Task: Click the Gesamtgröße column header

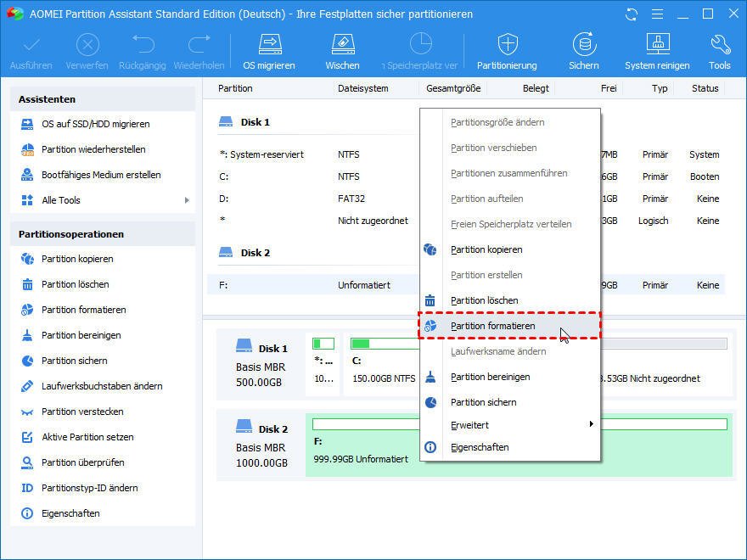Action: [453, 88]
